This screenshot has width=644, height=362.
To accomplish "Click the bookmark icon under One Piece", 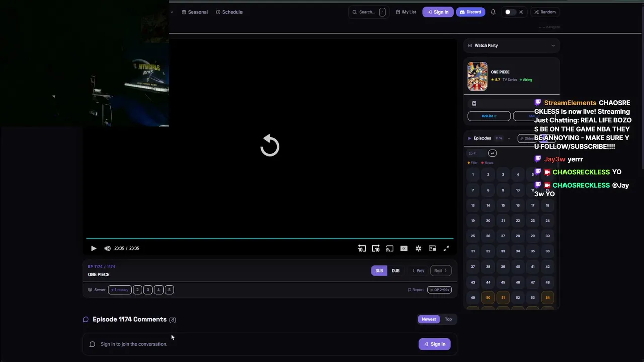I will (x=474, y=103).
